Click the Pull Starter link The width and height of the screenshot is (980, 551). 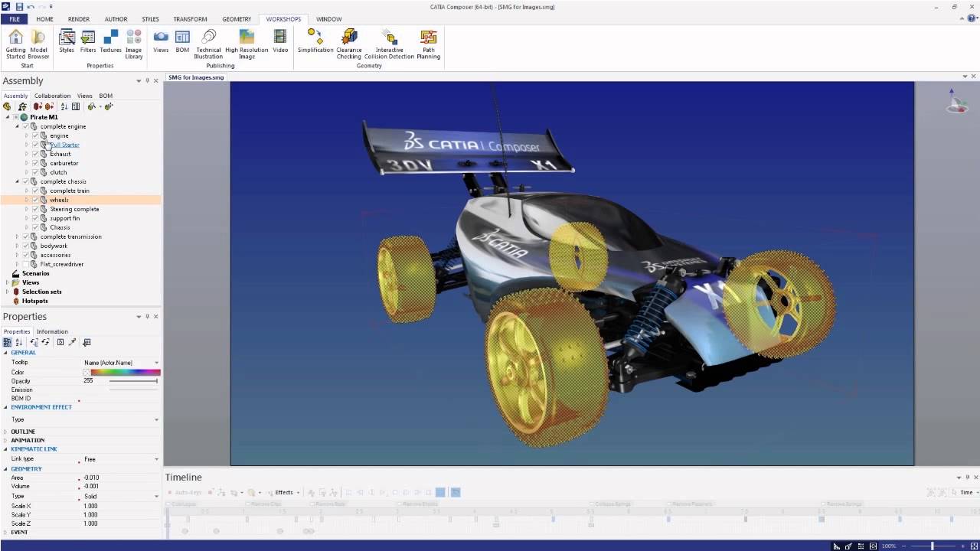tap(64, 145)
